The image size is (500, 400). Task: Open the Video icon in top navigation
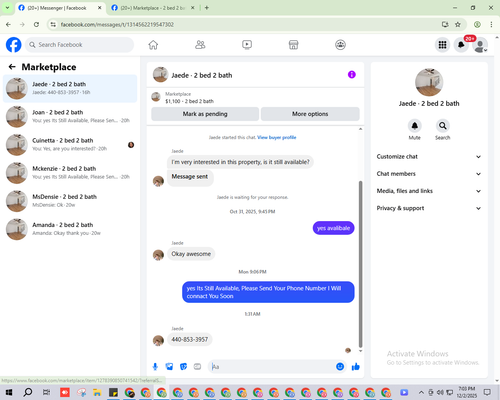coord(247,45)
